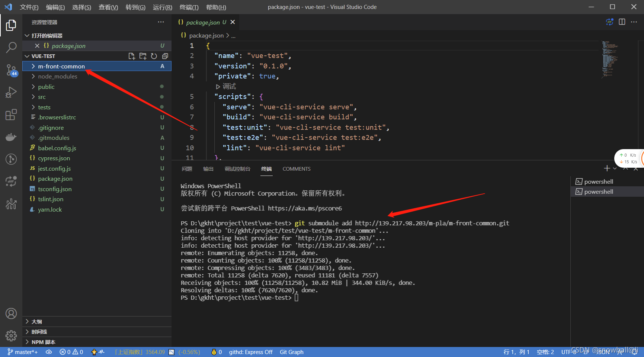Open the Docker panel in the activity bar
The height and width of the screenshot is (357, 644).
click(11, 137)
